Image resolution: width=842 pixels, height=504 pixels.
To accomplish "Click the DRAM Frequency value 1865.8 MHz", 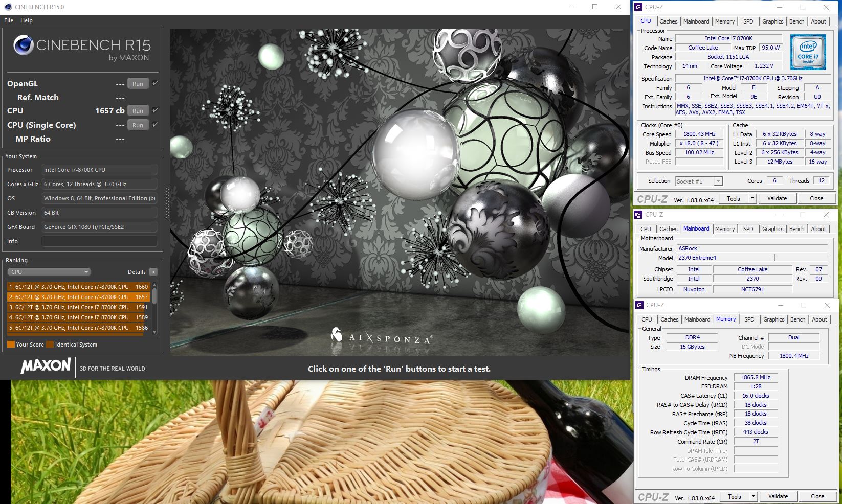I will pyautogui.click(x=756, y=377).
